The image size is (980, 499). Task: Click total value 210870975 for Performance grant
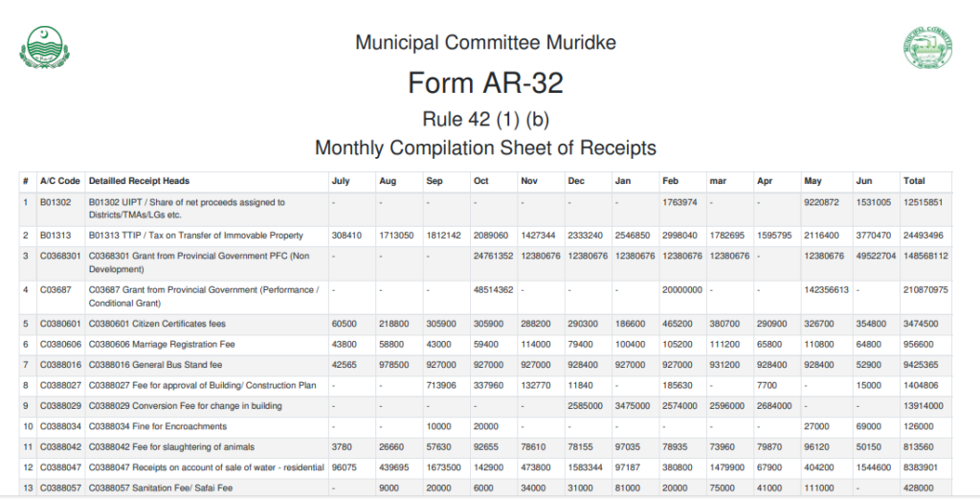tap(924, 289)
